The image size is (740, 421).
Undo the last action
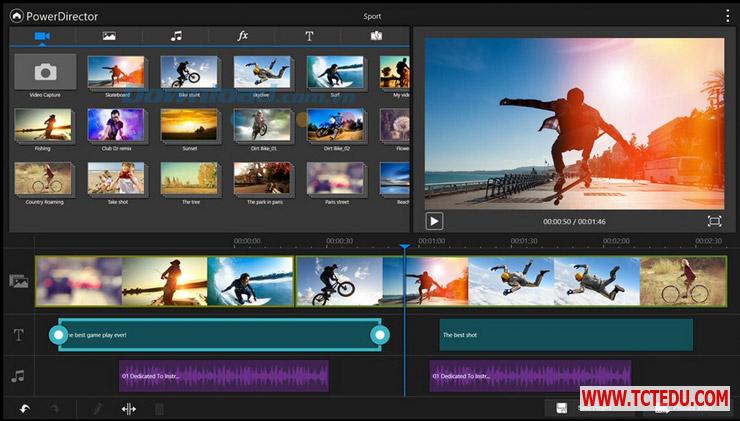pyautogui.click(x=25, y=409)
